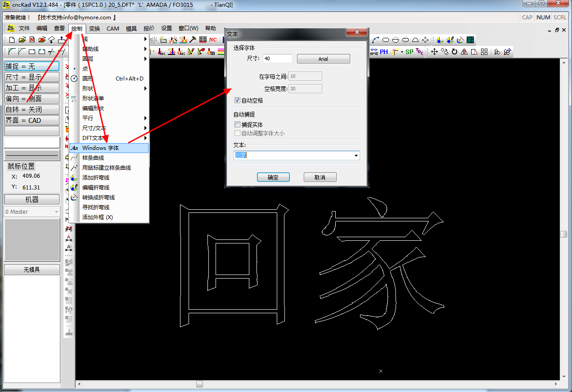
Task: Click the four-arrow move icon
Action: click(435, 52)
